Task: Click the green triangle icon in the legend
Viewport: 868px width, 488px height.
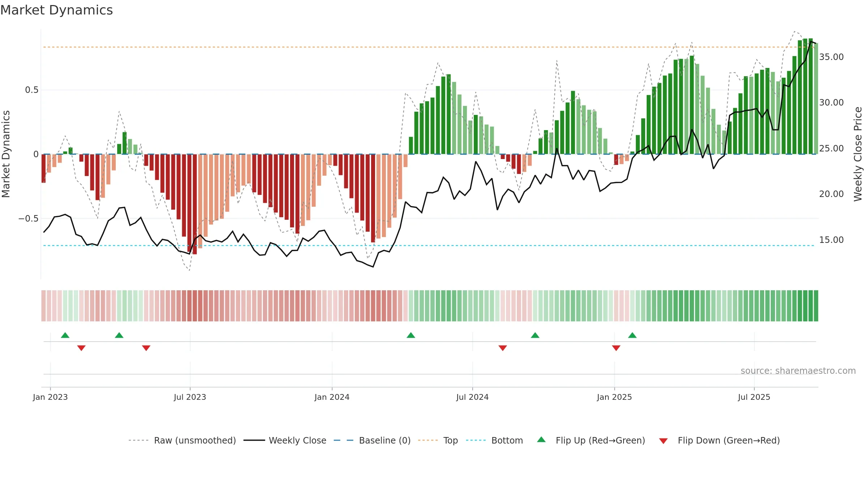Action: 541,440
